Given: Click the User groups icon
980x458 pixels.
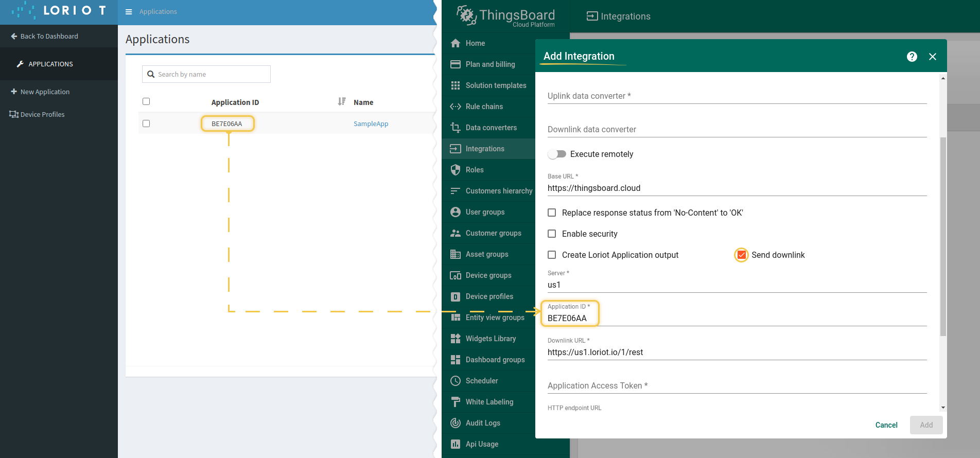Looking at the screenshot, I should [x=455, y=212].
